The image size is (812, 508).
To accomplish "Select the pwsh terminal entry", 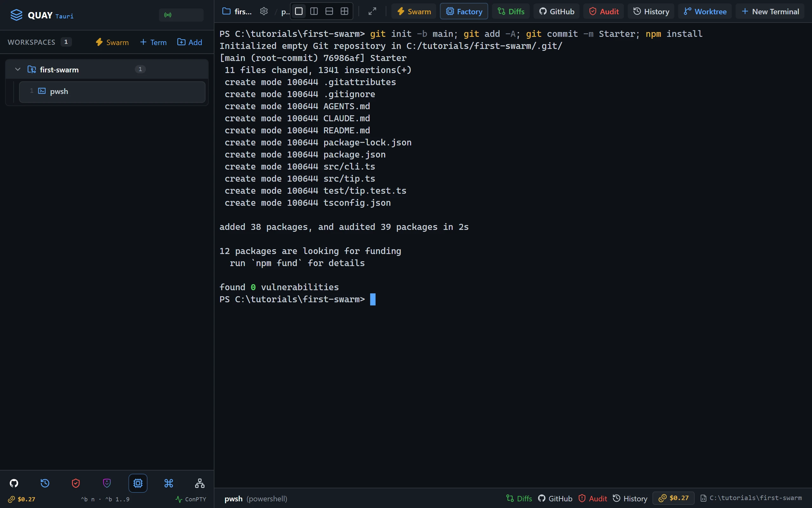I will coord(112,91).
